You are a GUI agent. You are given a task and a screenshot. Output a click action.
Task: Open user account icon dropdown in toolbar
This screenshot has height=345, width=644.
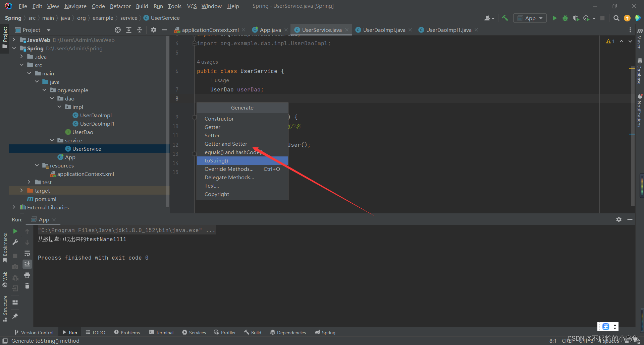pos(489,18)
